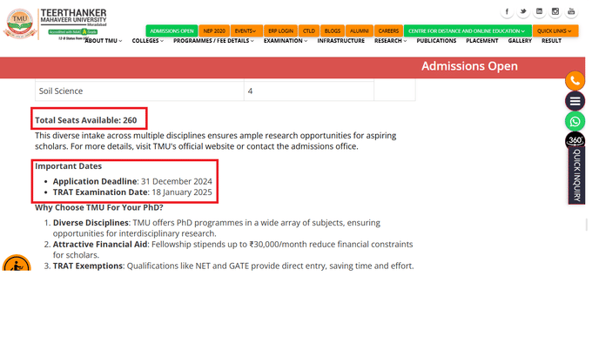Open the LinkedIn social icon
592x364 pixels.
coord(539,11)
